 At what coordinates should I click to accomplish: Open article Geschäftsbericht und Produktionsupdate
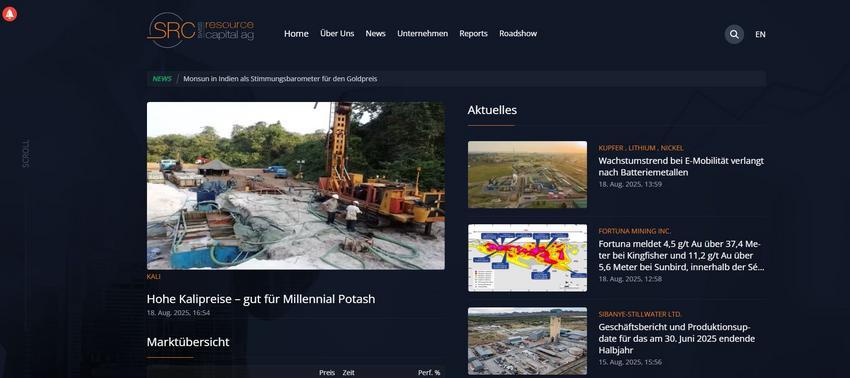[677, 338]
